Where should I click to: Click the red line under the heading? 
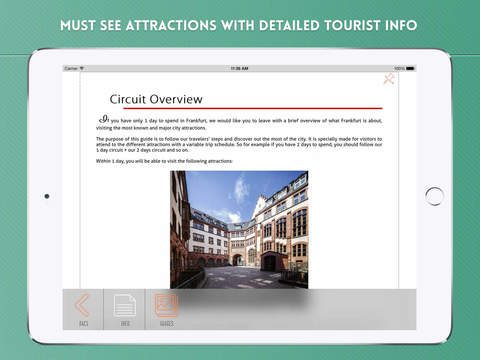253,108
